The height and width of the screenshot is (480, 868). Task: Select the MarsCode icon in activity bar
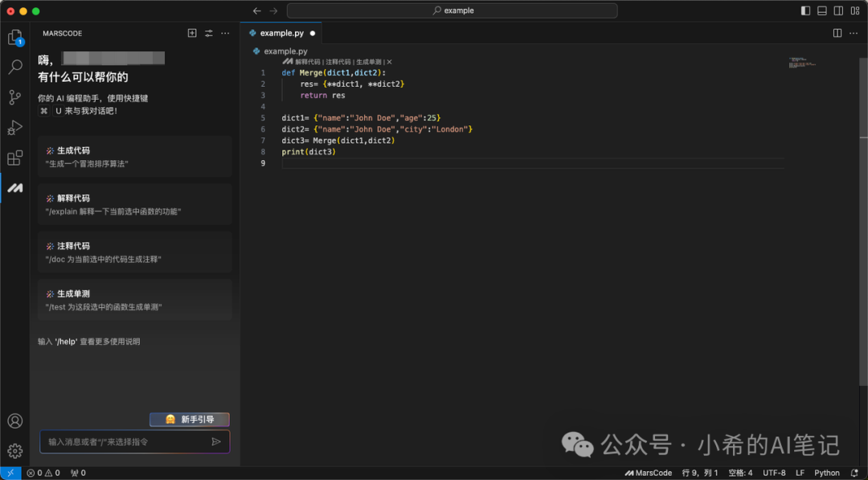point(14,187)
